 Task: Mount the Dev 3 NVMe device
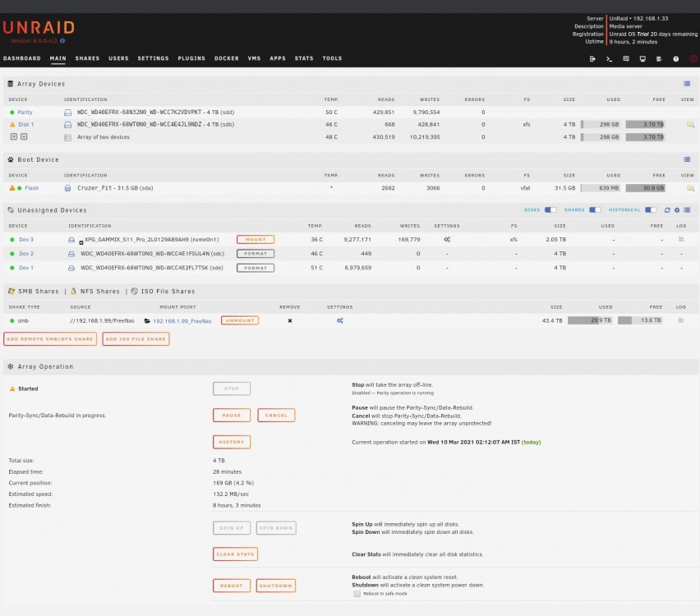(x=256, y=240)
